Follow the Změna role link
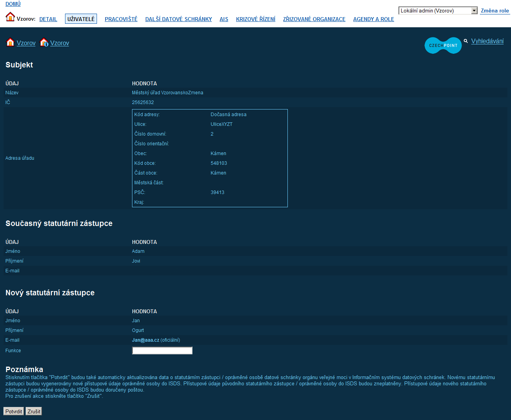Viewport: 511px width, 420px height. [495, 11]
